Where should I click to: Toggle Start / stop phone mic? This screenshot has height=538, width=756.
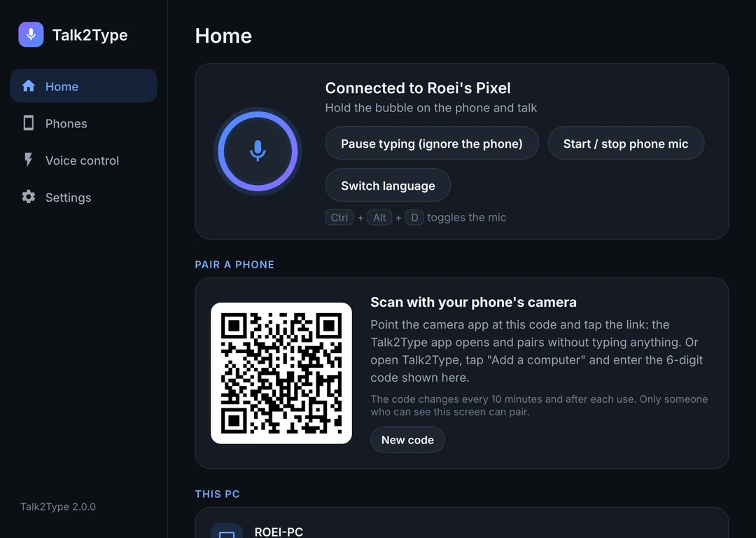[626, 144]
